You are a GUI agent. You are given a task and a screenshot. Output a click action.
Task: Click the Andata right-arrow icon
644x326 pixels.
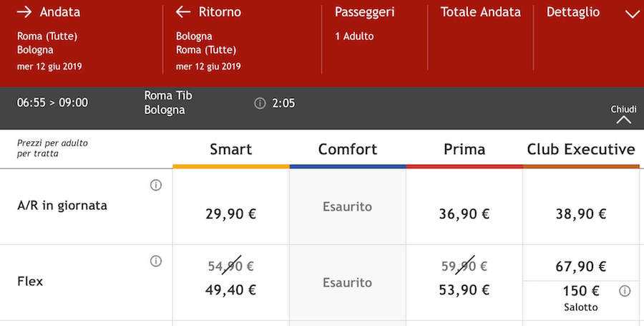(x=24, y=12)
